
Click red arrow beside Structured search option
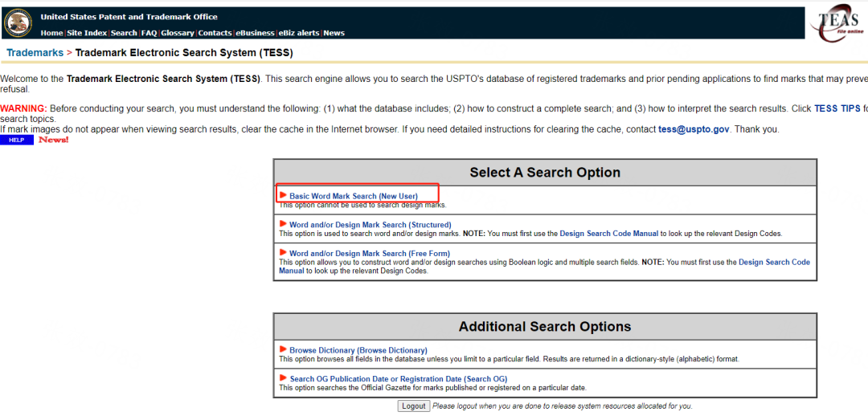pyautogui.click(x=284, y=224)
